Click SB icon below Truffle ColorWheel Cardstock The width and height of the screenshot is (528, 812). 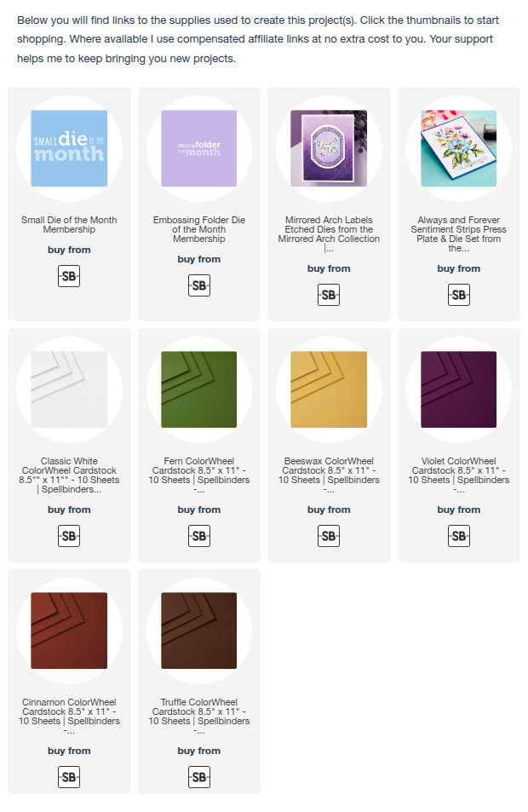coord(198,777)
